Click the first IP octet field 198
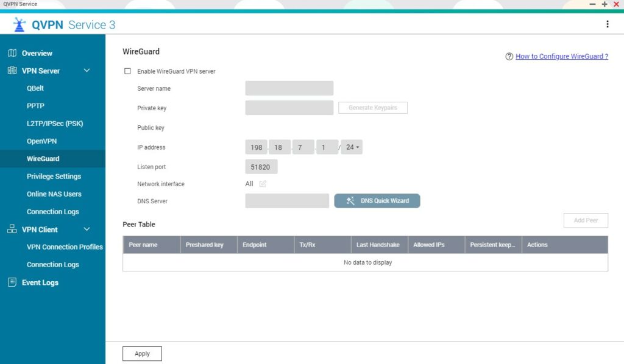 pyautogui.click(x=257, y=147)
